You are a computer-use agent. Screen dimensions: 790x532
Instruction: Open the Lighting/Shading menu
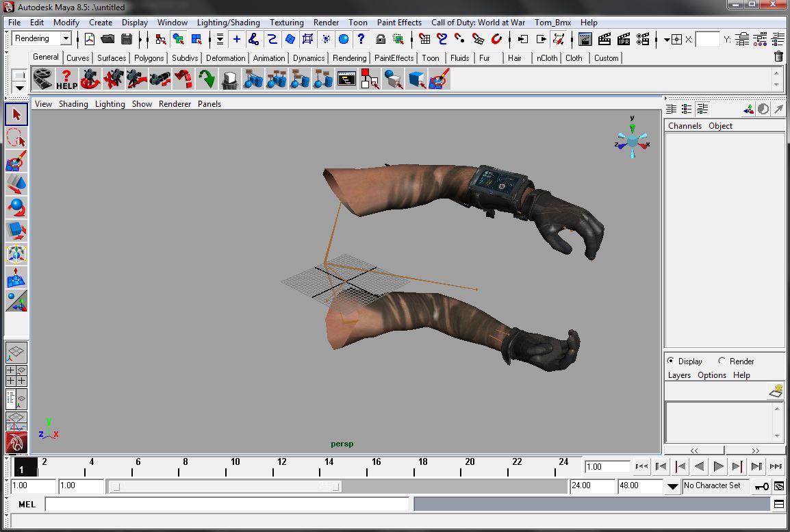(228, 23)
